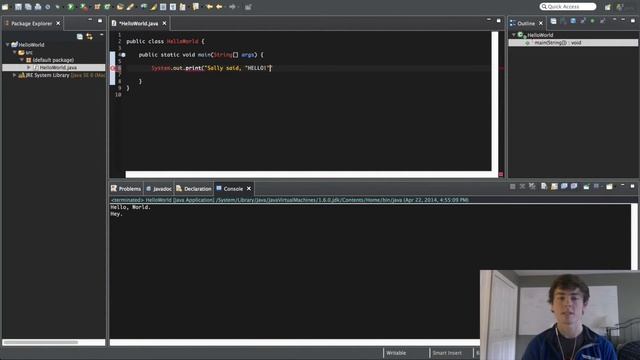
Task: Toggle Hide Local Types green dot icon
Action: 593,21
